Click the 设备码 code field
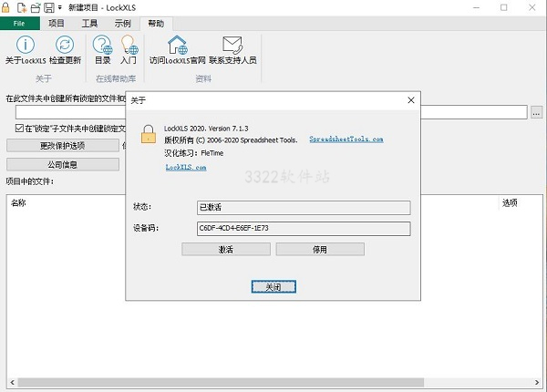 (x=304, y=229)
